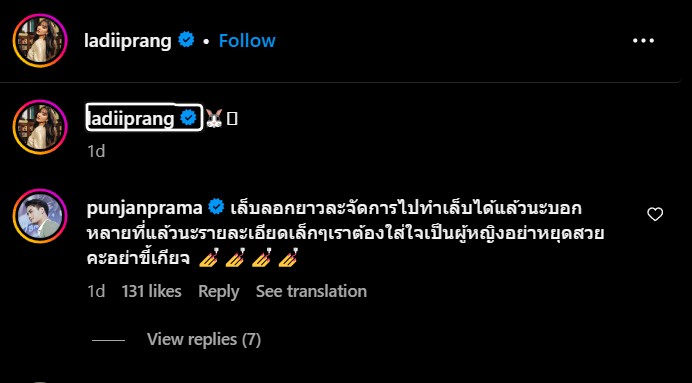692x383 pixels.
Task: Click the highlighted ladiiprang username in the caption
Action: (131, 118)
